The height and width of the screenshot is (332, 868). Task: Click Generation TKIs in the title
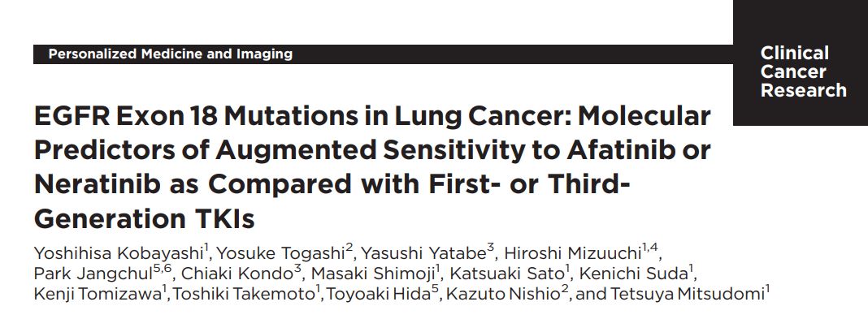[x=144, y=220]
